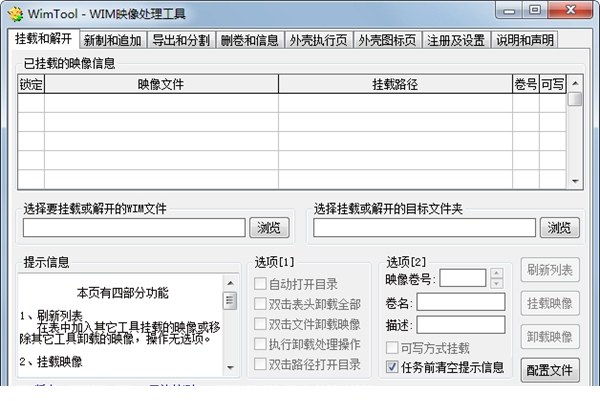The width and height of the screenshot is (600, 401).
Task: Click the 映像文件 column header
Action: tap(161, 84)
